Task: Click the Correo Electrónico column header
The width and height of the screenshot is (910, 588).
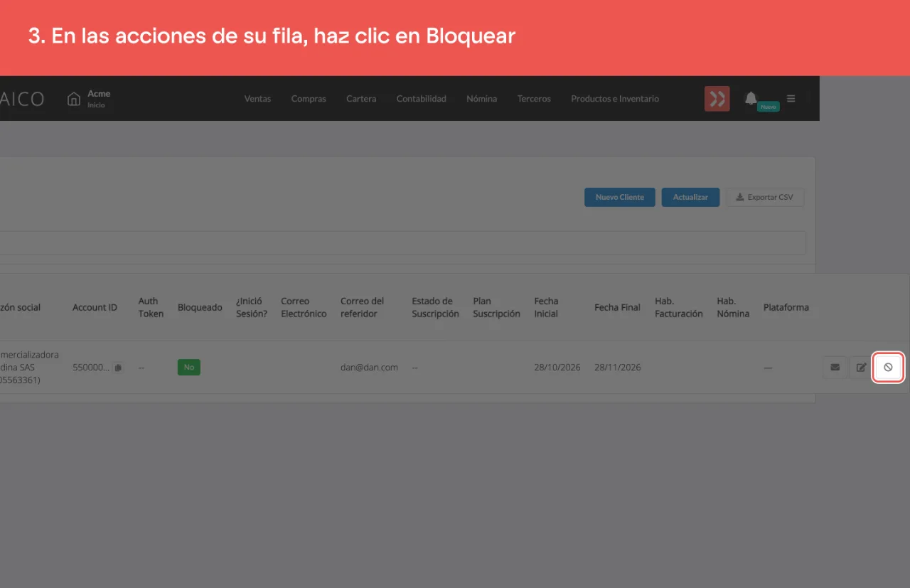Action: click(x=304, y=307)
